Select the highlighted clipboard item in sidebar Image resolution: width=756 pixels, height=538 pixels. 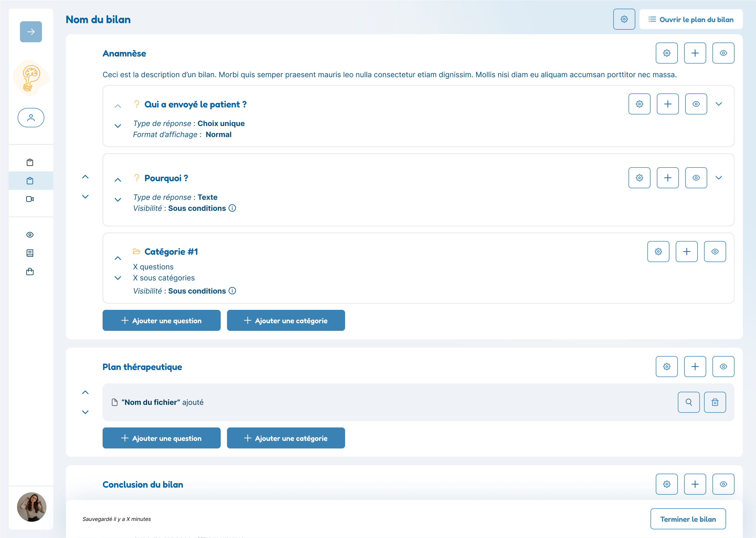30,181
